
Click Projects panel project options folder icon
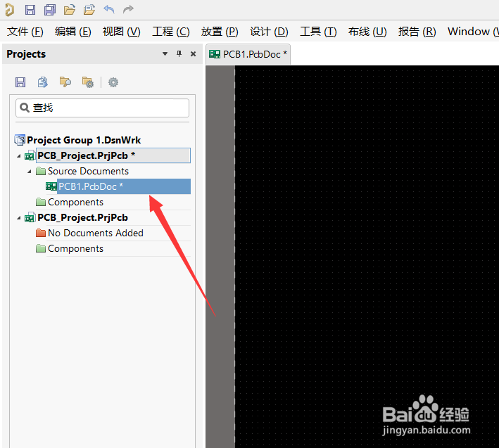pos(88,82)
